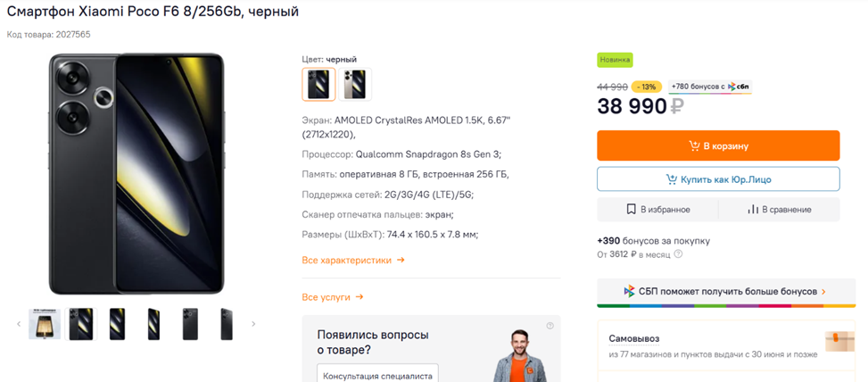868x382 pixels.
Task: Expand the СБП bonuses banner arrow
Action: (823, 292)
